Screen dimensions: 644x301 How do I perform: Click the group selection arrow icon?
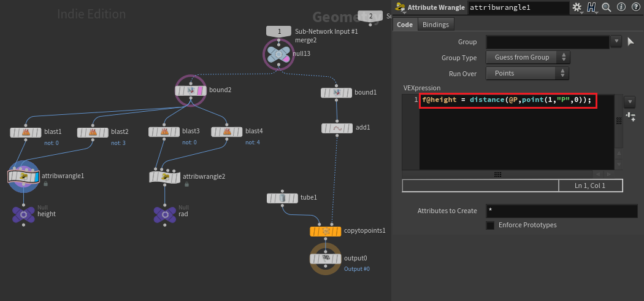(x=631, y=42)
